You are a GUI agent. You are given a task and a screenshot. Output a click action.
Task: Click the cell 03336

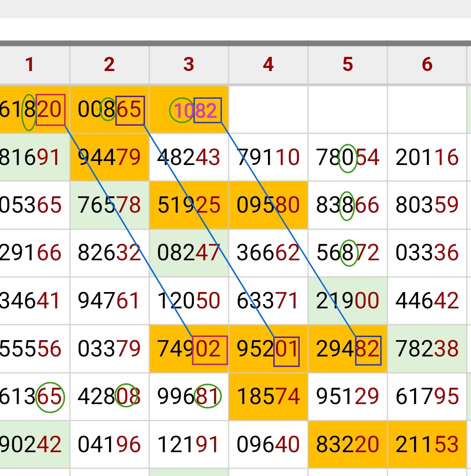pos(427,253)
